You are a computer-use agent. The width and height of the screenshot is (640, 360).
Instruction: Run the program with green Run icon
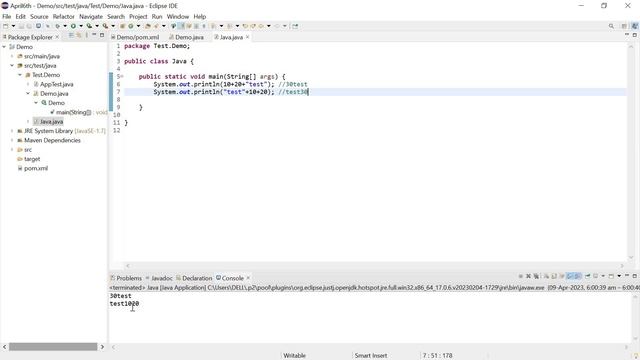(73, 26)
